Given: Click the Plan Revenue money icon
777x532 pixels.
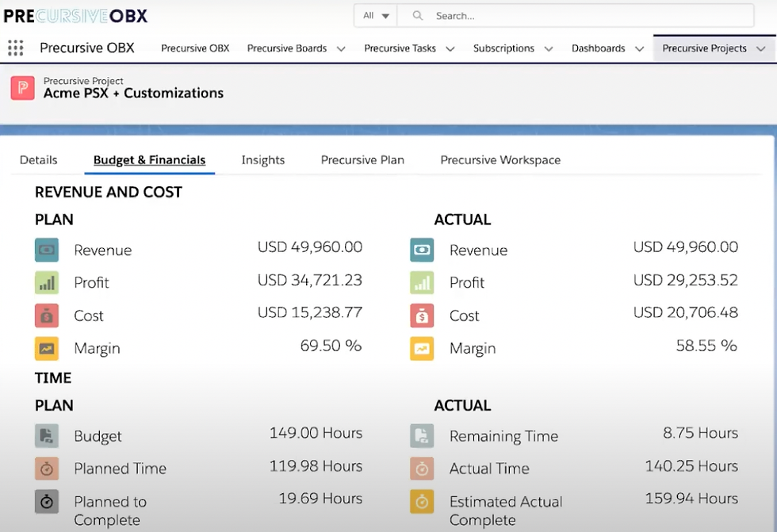Looking at the screenshot, I should tap(47, 250).
